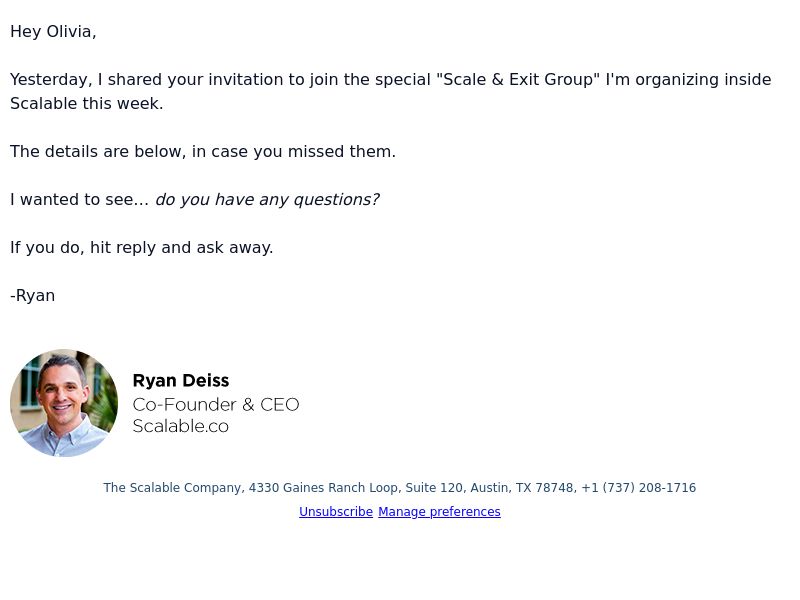Screen dimensions: 800x600
Task: Click "The Scalable Company" in the footer
Action: [x=174, y=488]
